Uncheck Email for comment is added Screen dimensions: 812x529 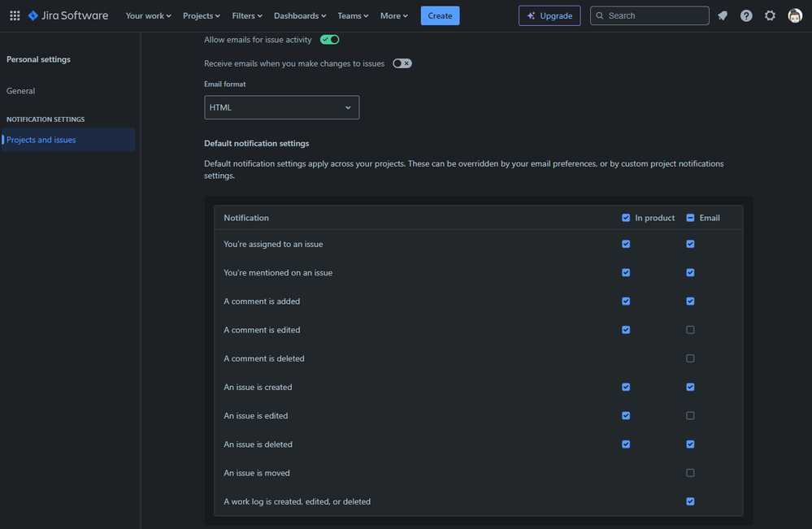[x=690, y=301]
